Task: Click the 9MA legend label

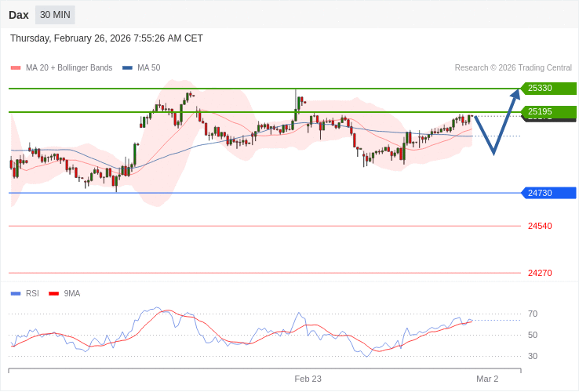Action: point(72,294)
